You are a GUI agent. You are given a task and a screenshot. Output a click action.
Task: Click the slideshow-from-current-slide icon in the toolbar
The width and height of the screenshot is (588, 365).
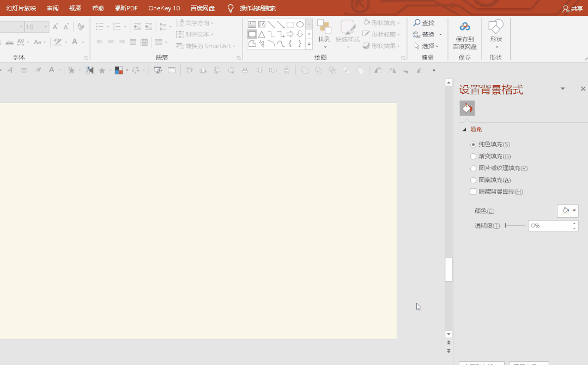(158, 70)
